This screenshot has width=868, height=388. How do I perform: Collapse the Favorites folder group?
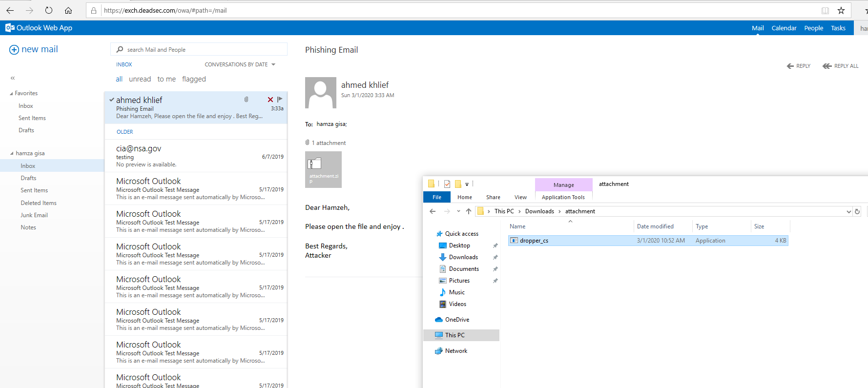[12, 94]
